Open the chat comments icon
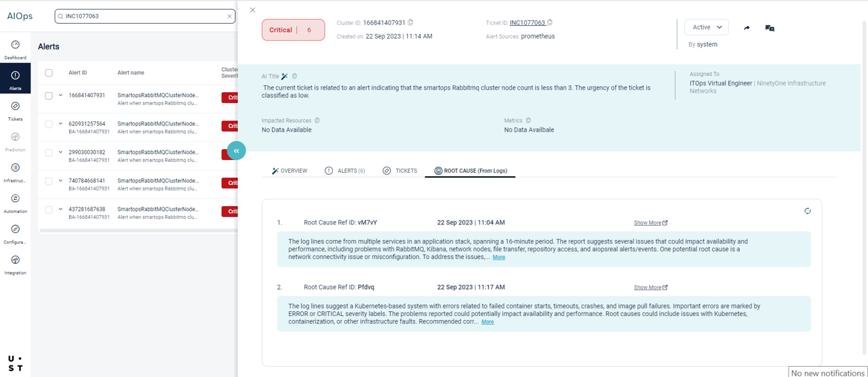 point(770,28)
